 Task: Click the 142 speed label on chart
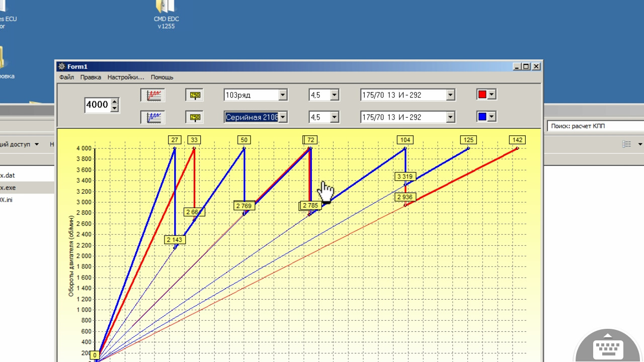pos(517,140)
